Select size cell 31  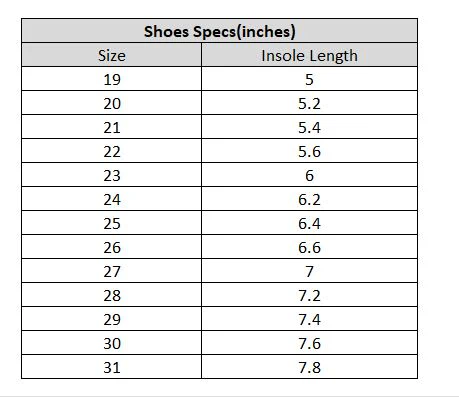click(x=112, y=367)
